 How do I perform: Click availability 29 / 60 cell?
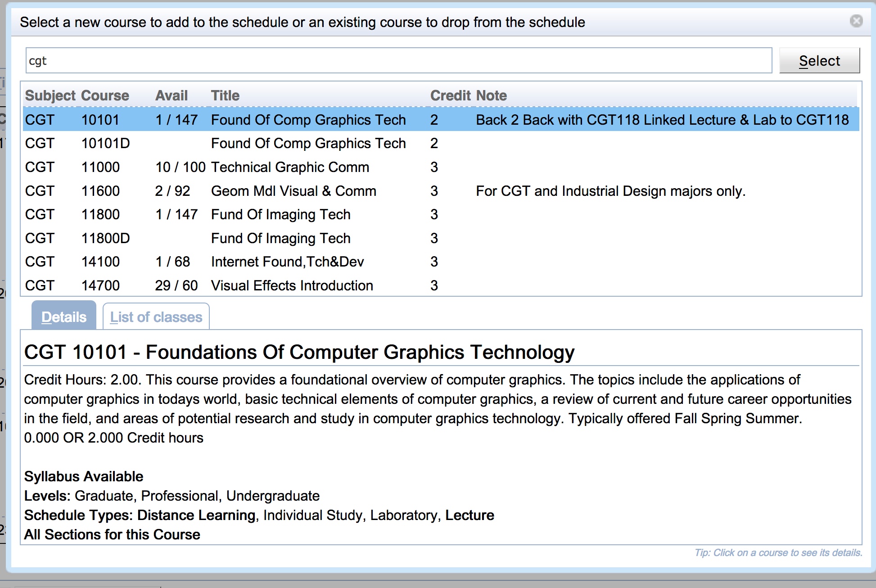tap(176, 285)
